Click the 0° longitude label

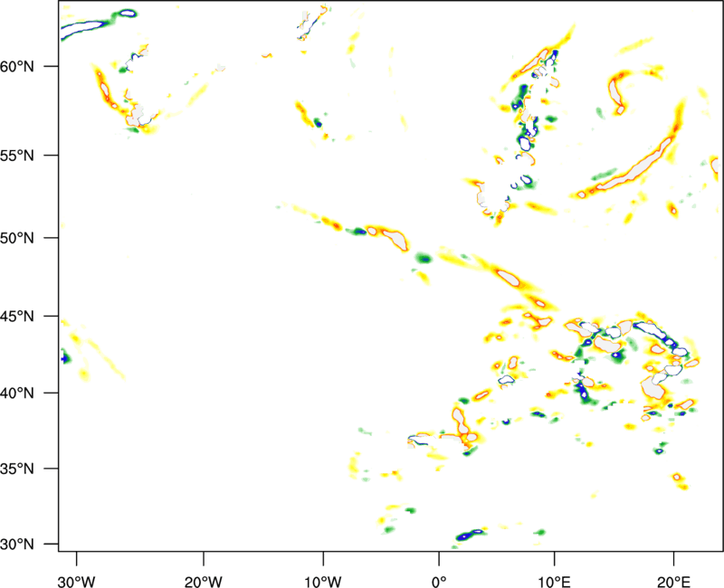point(439,582)
